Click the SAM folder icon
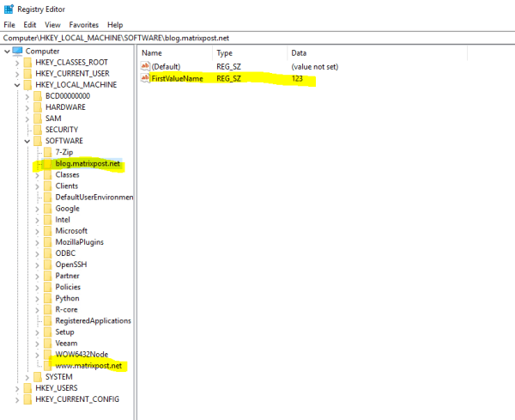Screen dimensions: 515x420 38,119
